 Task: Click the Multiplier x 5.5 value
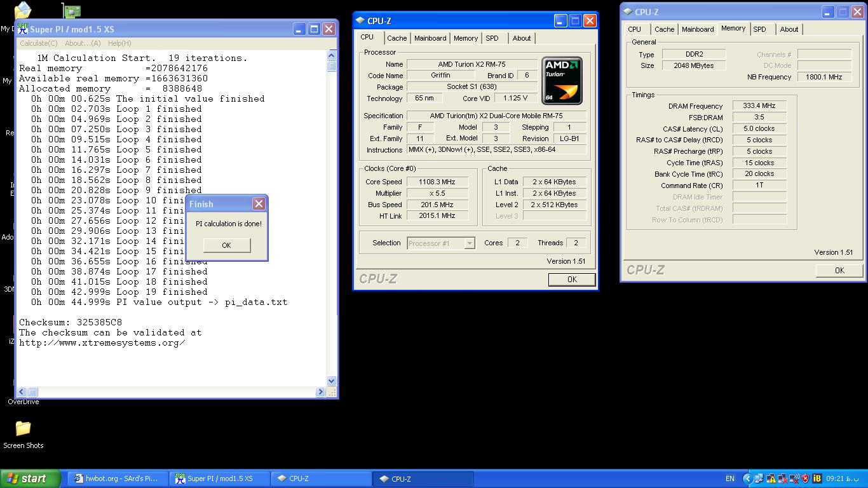pyautogui.click(x=437, y=193)
